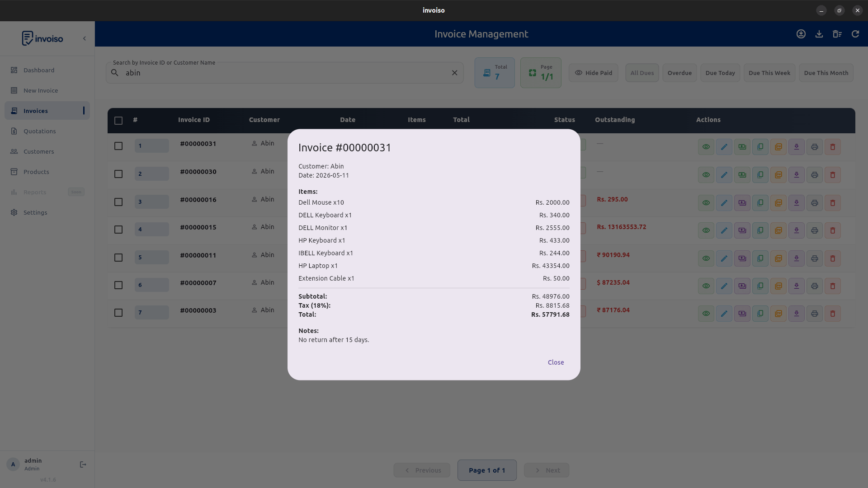The width and height of the screenshot is (868, 488).
Task: Edit invoice #00000031 with pencil icon
Action: [724, 147]
